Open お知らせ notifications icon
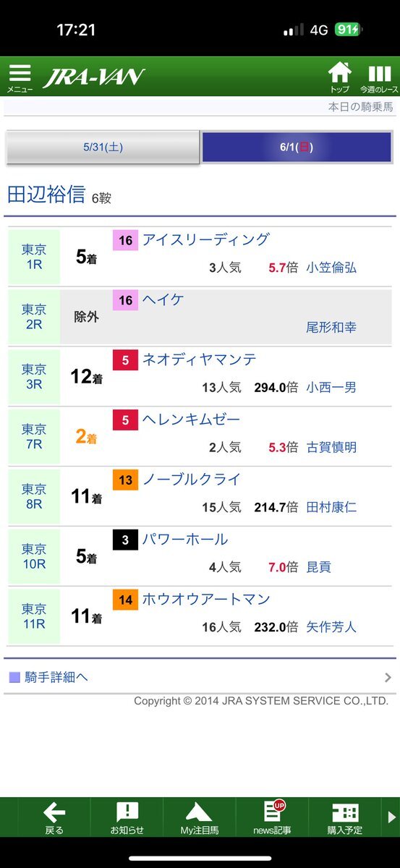Image resolution: width=400 pixels, height=868 pixels. (127, 817)
